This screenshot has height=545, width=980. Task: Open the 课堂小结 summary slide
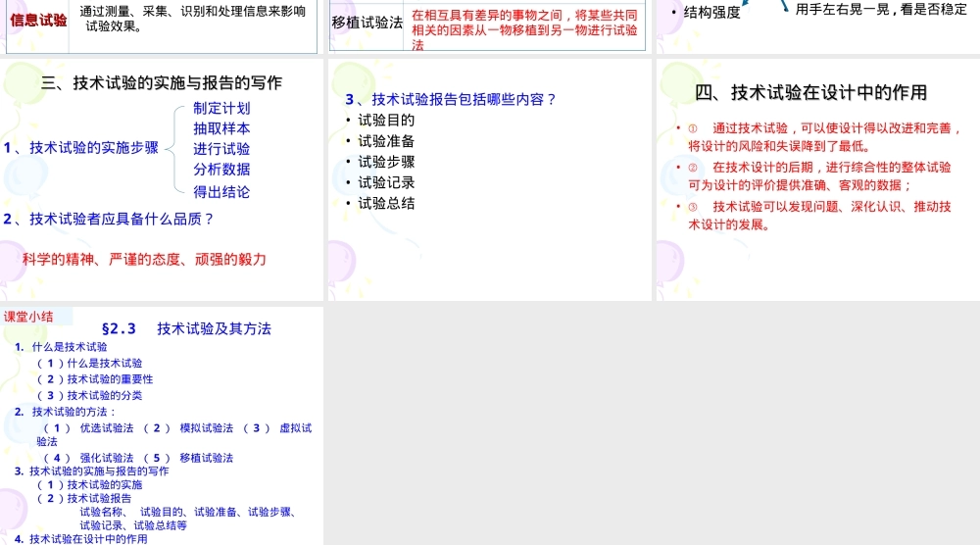pos(162,425)
